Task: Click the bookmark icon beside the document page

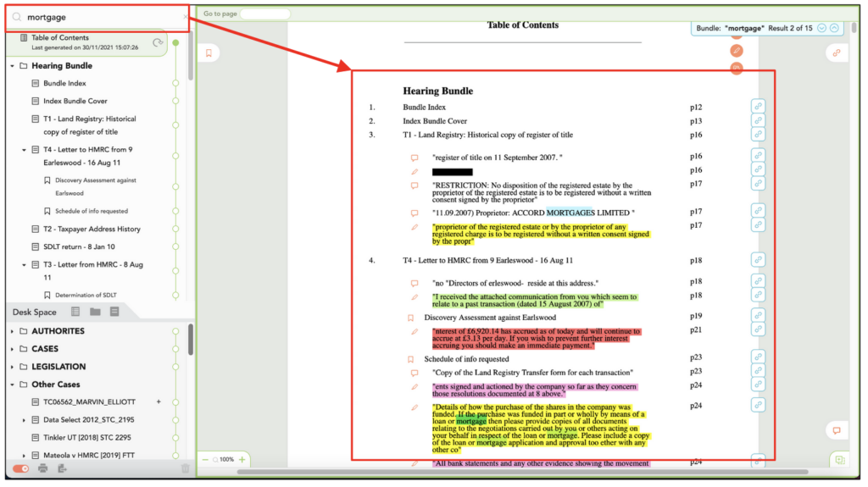Action: 209,53
